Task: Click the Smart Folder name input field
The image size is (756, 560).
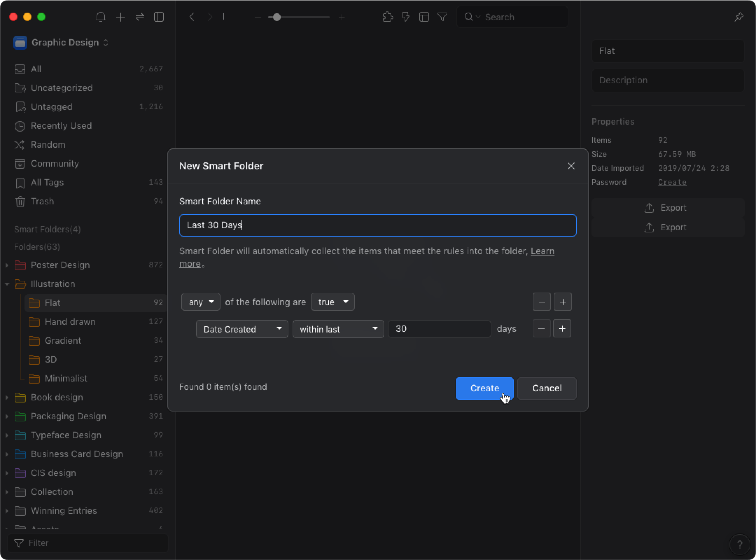Action: point(378,225)
